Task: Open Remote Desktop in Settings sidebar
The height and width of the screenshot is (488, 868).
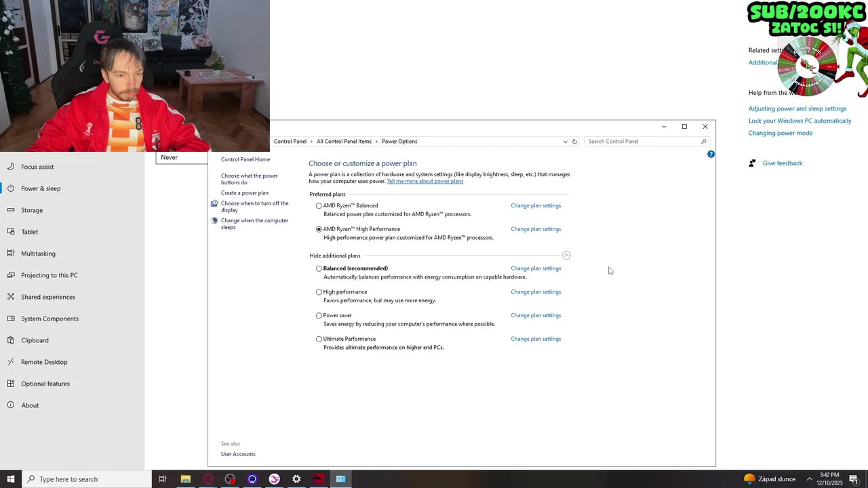Action: point(72,362)
